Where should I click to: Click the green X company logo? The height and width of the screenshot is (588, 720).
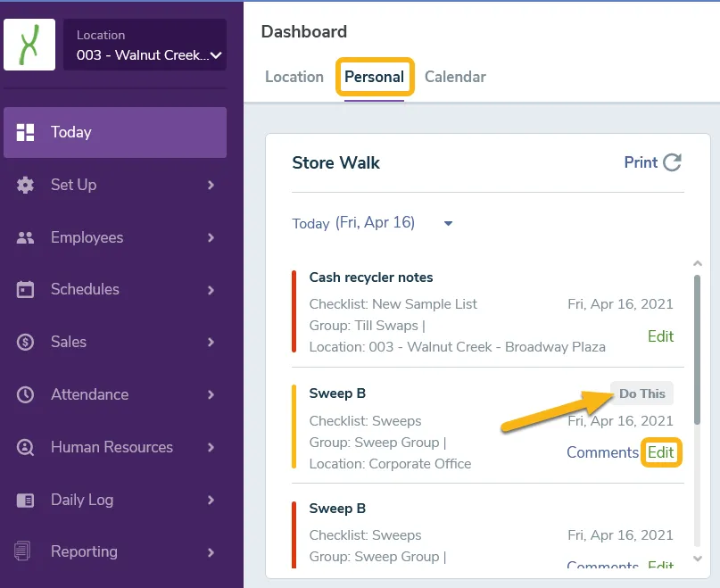29,45
